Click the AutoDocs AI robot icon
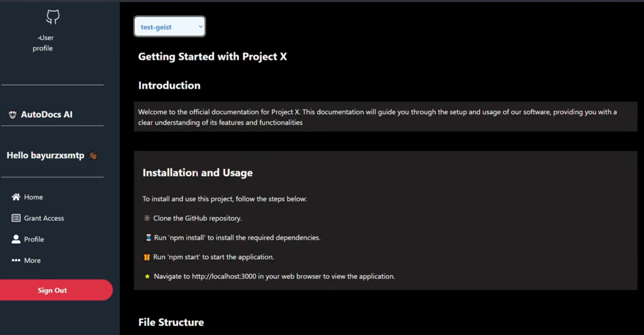 13,114
